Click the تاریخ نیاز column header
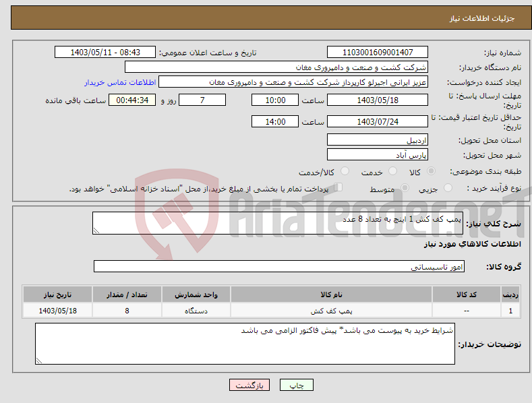Image resolution: width=532 pixels, height=403 pixels. (x=58, y=294)
